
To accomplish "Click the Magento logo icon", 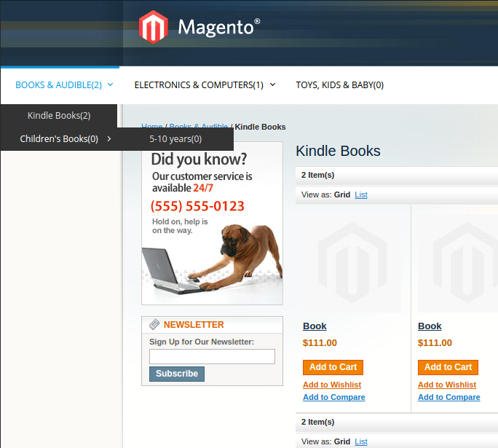I will coord(154,27).
